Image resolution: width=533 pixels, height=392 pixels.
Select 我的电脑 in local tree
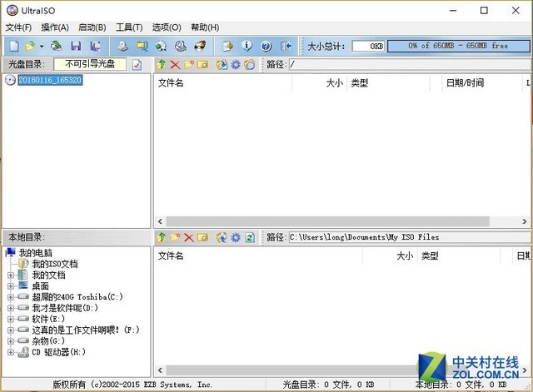35,253
